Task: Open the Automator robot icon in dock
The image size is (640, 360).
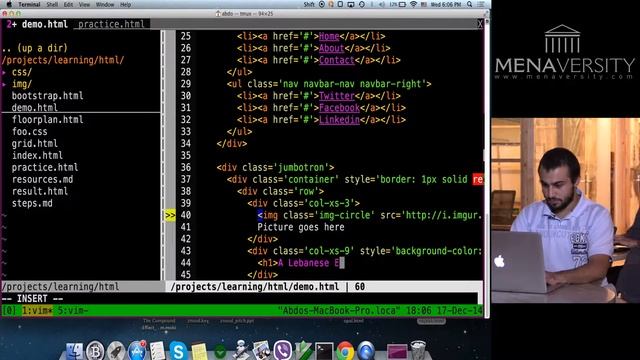Action: (x=241, y=350)
